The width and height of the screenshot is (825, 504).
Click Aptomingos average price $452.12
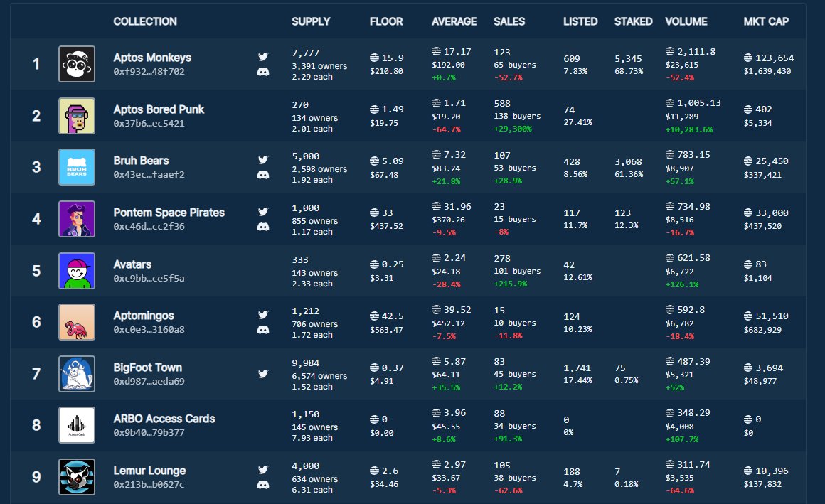448,323
